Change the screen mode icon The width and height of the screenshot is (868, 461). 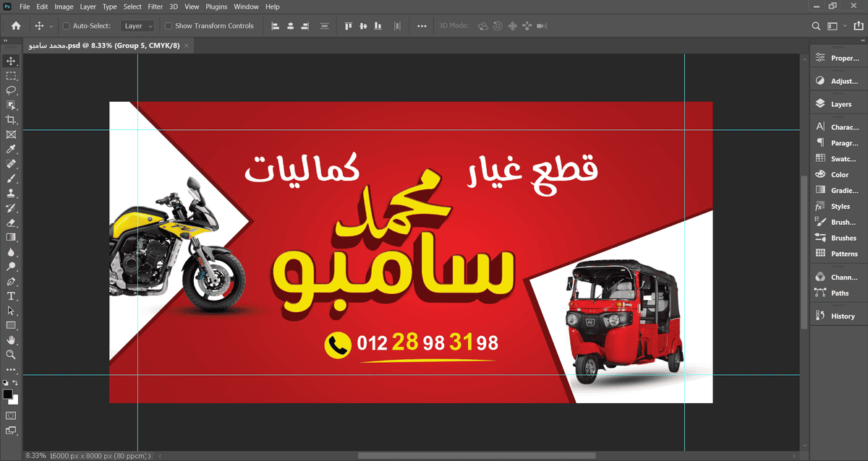pos(11,431)
